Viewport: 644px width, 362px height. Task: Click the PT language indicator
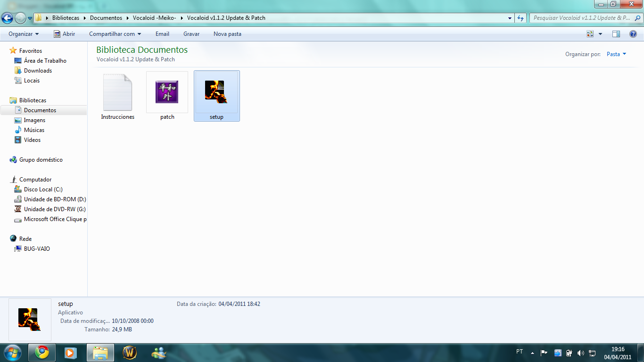(520, 352)
